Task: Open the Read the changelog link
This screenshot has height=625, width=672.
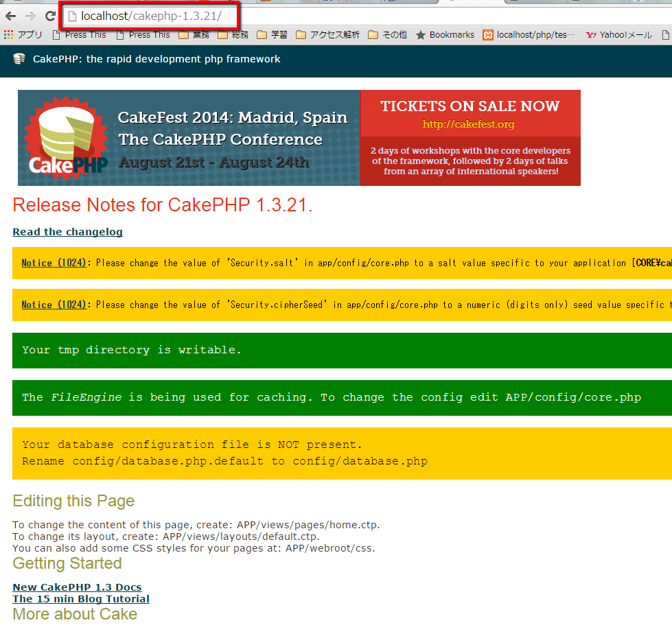Action: click(68, 232)
